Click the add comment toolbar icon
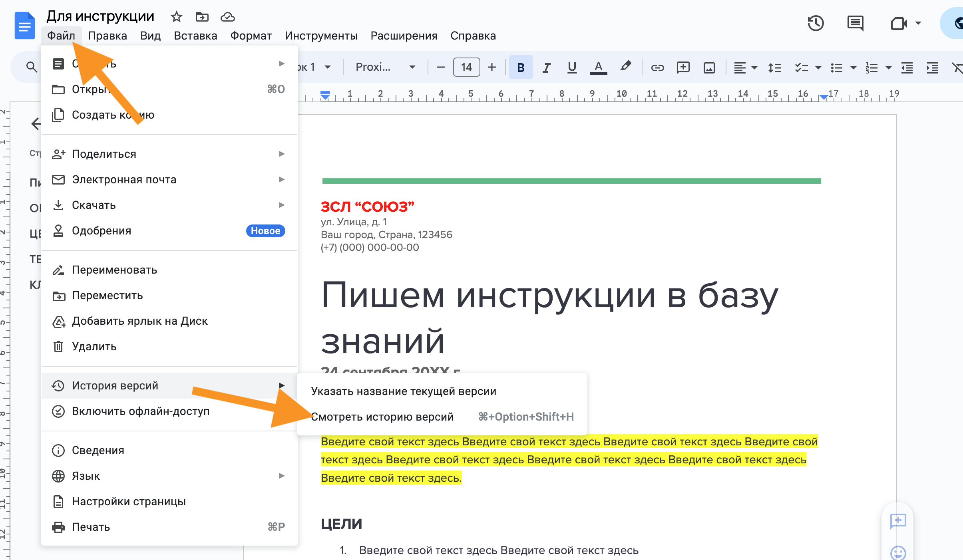 click(683, 68)
